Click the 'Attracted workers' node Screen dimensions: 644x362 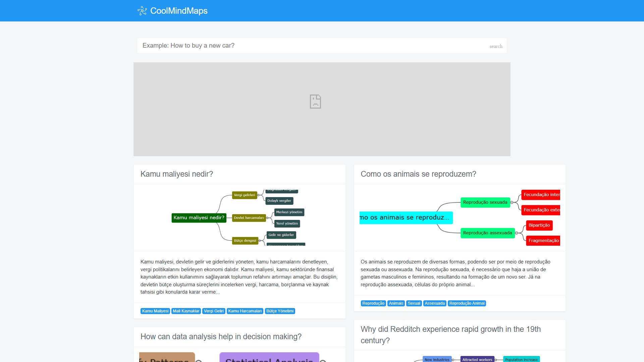click(477, 359)
